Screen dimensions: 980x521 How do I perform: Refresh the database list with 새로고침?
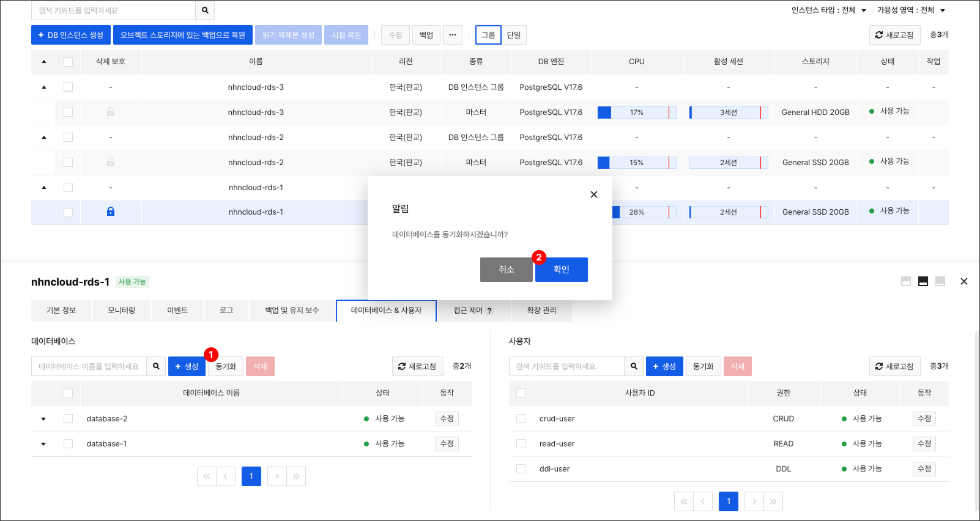coord(417,366)
